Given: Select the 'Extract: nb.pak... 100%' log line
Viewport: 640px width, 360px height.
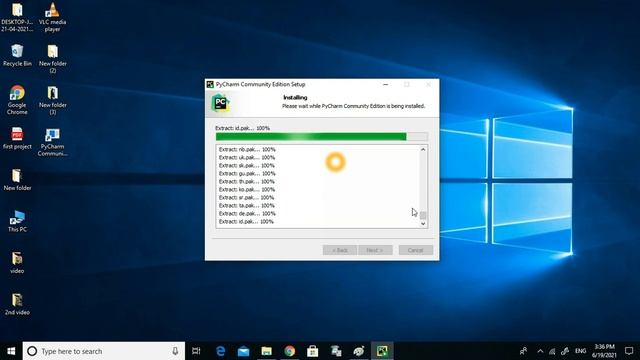Looking at the screenshot, I should [247, 149].
